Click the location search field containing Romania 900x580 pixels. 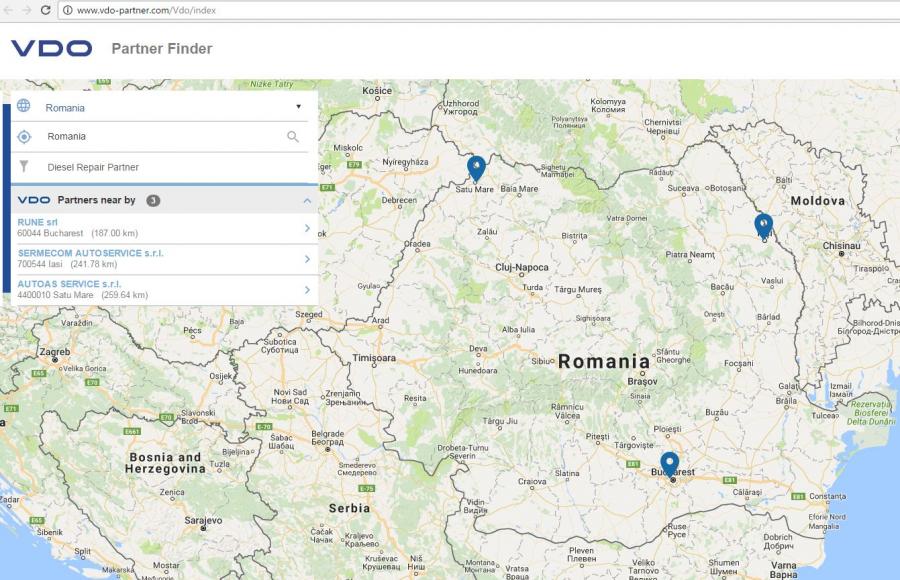click(160, 137)
